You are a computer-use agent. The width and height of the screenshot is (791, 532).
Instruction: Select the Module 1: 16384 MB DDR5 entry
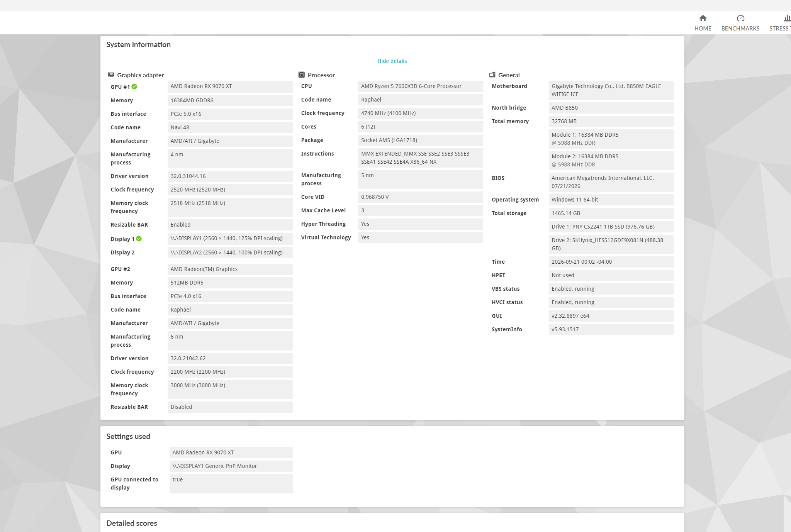(x=611, y=139)
